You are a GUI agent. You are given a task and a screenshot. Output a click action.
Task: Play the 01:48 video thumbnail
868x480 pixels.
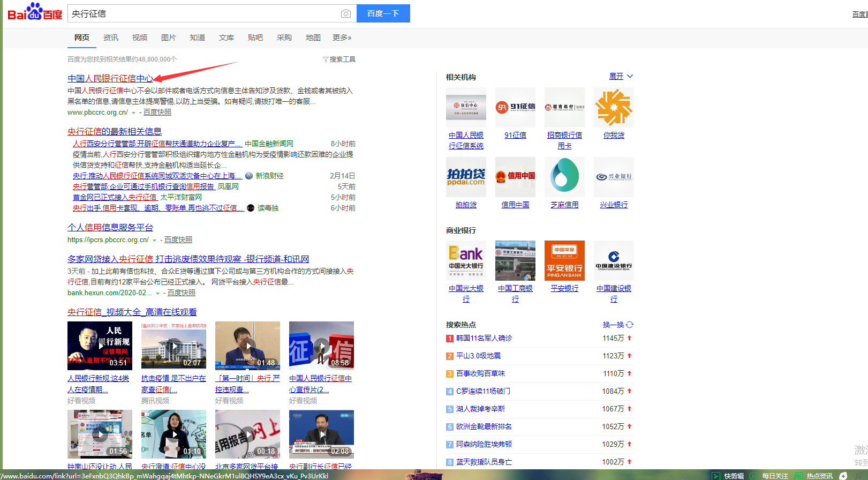click(x=247, y=346)
